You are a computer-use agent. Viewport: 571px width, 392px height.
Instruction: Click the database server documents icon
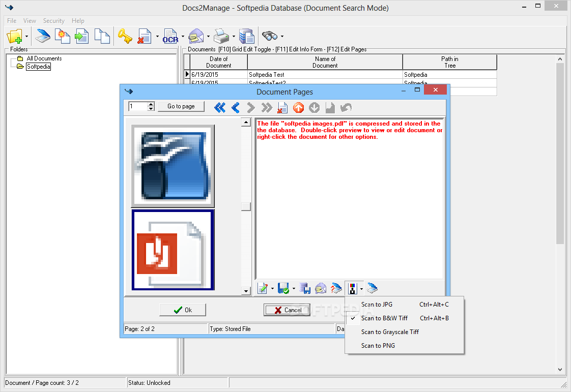(x=246, y=36)
